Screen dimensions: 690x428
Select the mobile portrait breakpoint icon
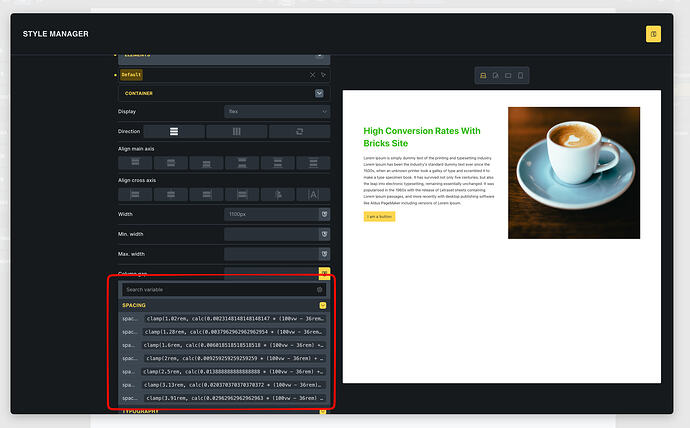520,76
